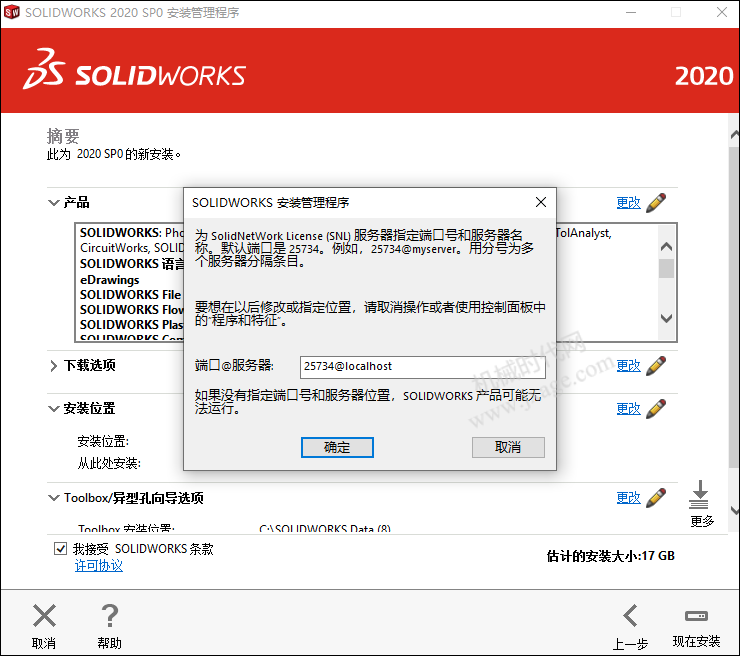Screen dimensions: 740x656
Task: Open the 许可协议 link
Action: [99, 565]
